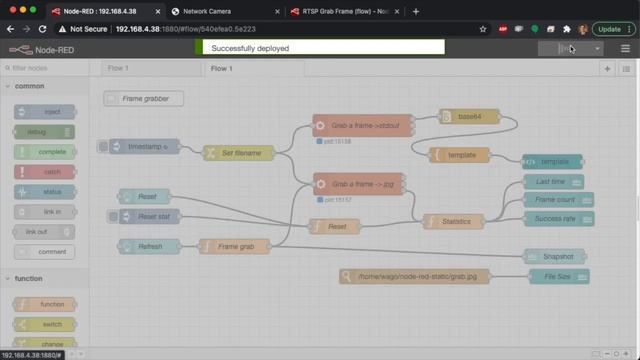
Task: Trigger the Reset stat inject node button
Action: [x=113, y=217]
